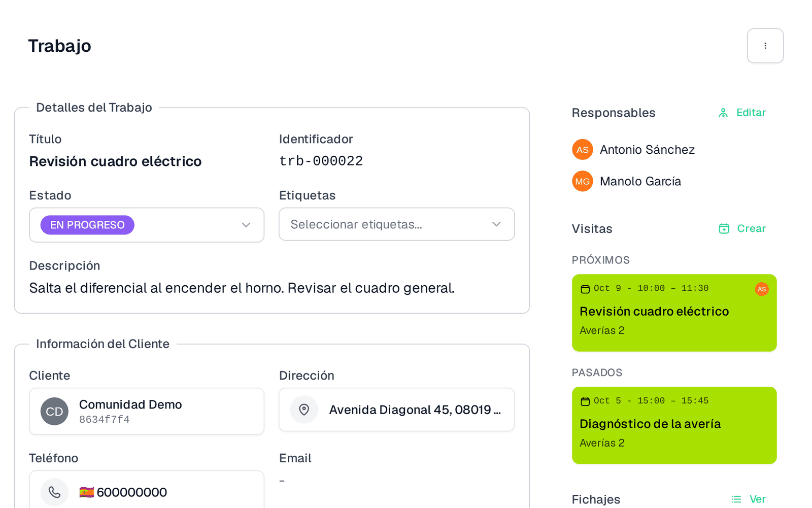This screenshot has width=812, height=508.
Task: Click Editar responsables link
Action: [x=751, y=113]
